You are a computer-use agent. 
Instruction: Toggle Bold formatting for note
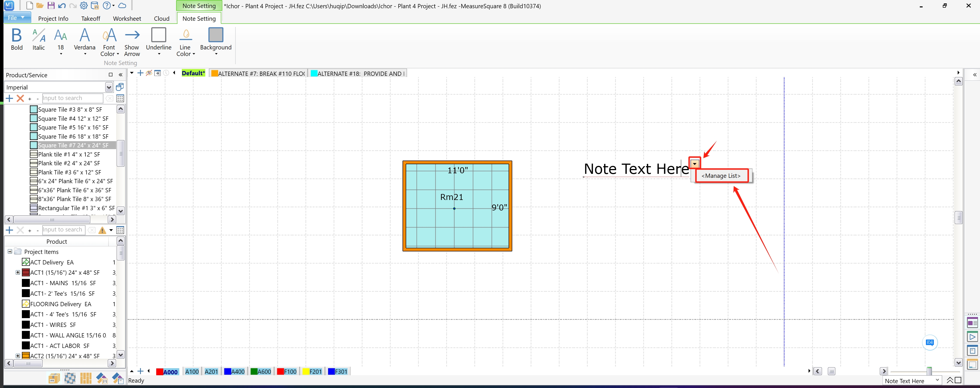tap(16, 39)
